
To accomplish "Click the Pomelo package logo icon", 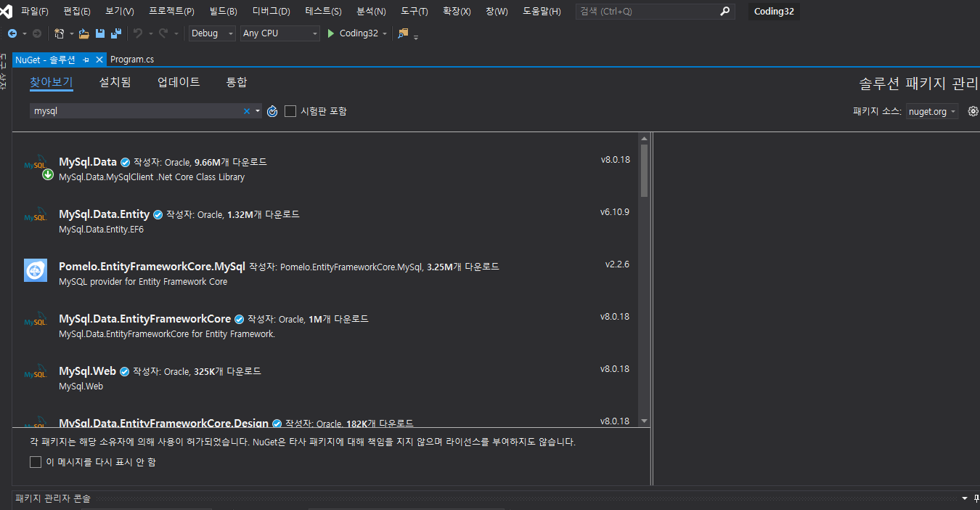I will tap(36, 270).
